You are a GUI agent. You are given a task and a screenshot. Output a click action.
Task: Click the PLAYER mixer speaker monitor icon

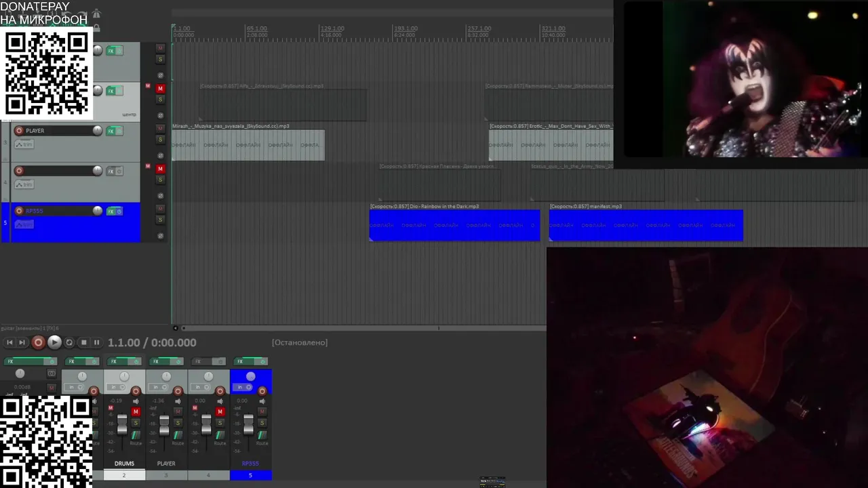(x=178, y=401)
